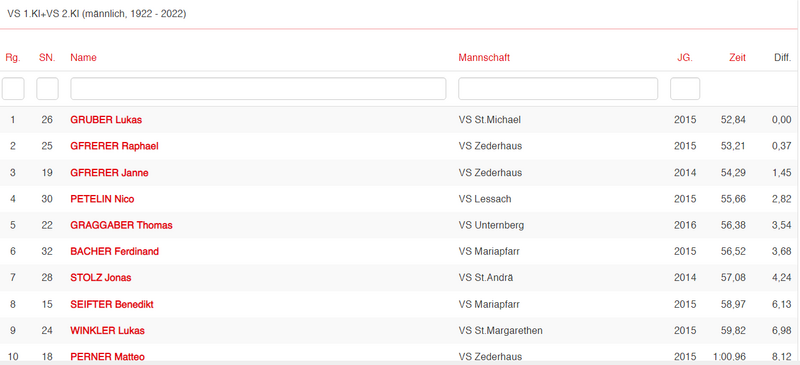The height and width of the screenshot is (365, 800).
Task: Open BACHER Ferdinand name link
Action: [x=114, y=252]
